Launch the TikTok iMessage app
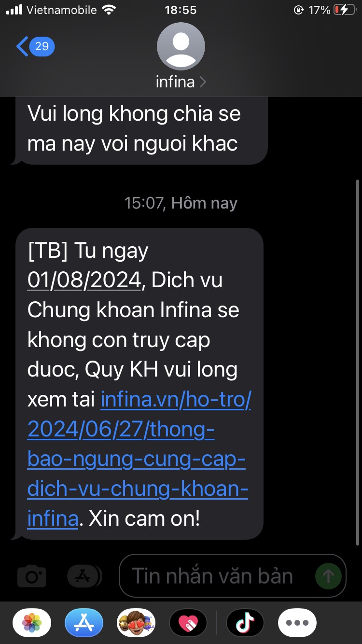This screenshot has height=644, width=362. tap(245, 623)
